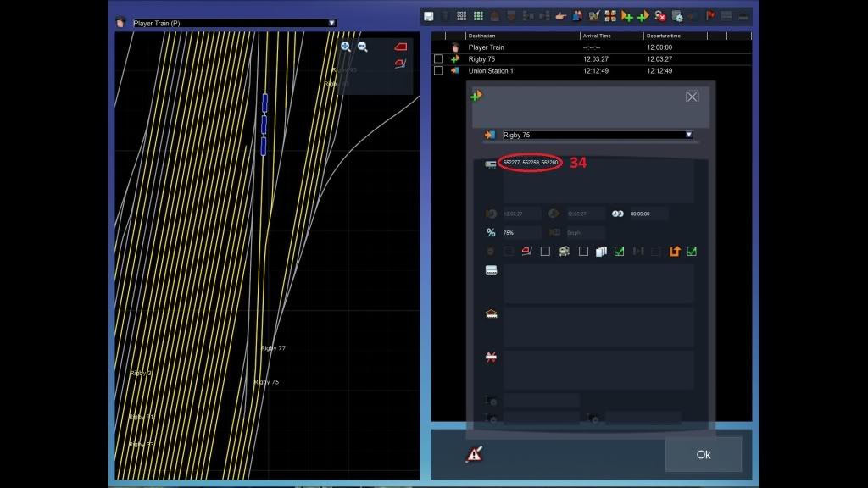868x488 pixels.
Task: Click the orange four-squares toolbar icon
Action: [x=610, y=16]
